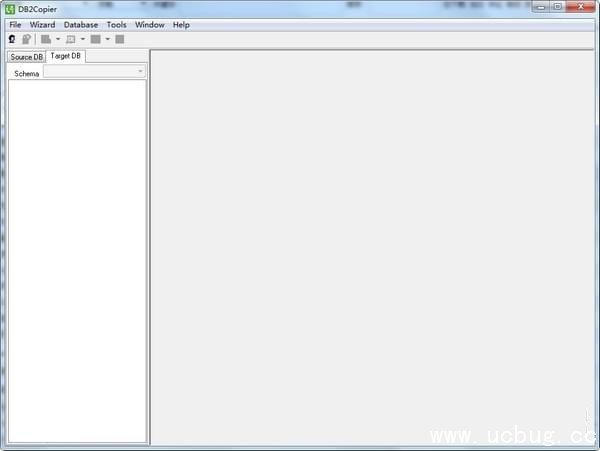Click the last gray square toolbar icon
Viewport: 600px width, 451px height.
click(119, 39)
